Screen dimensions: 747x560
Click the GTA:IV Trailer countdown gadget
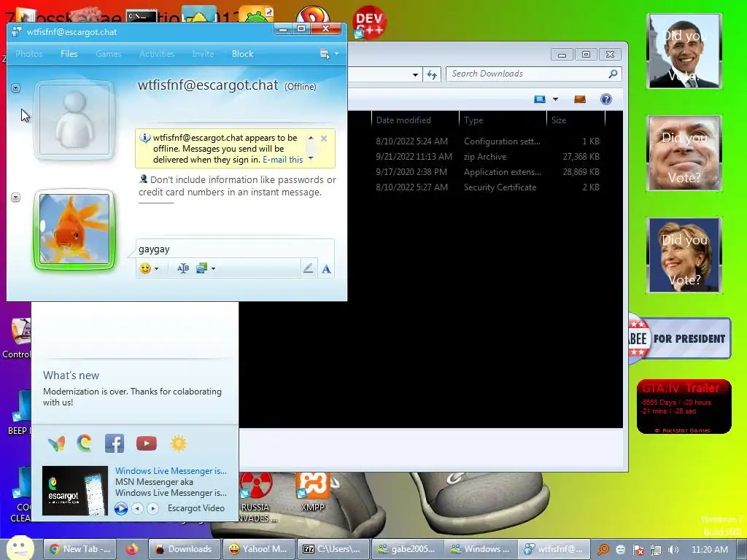pyautogui.click(x=684, y=407)
